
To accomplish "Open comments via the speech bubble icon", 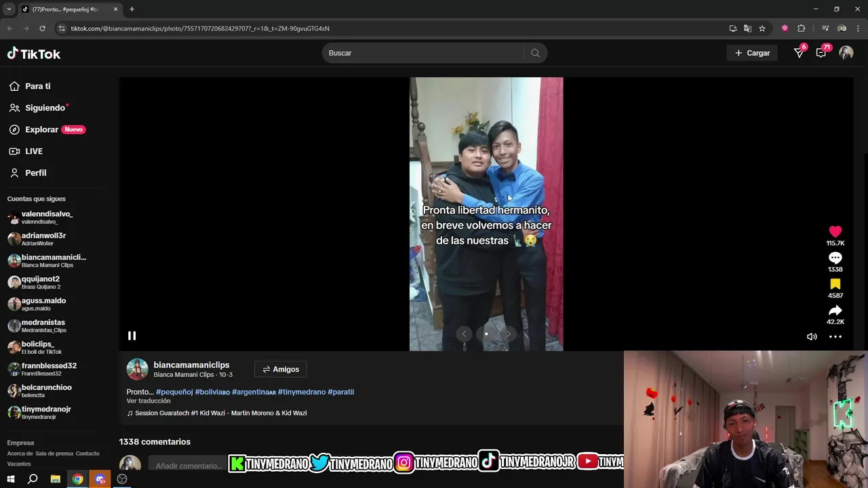I will (x=835, y=258).
